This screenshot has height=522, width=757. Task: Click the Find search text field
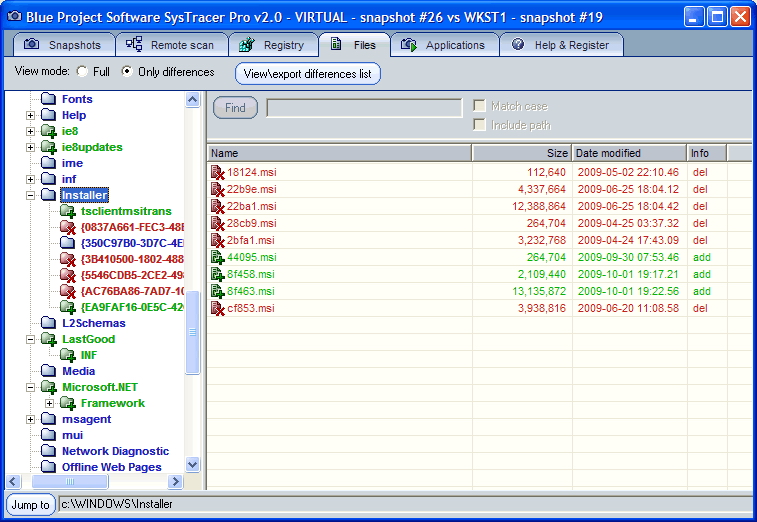point(364,108)
